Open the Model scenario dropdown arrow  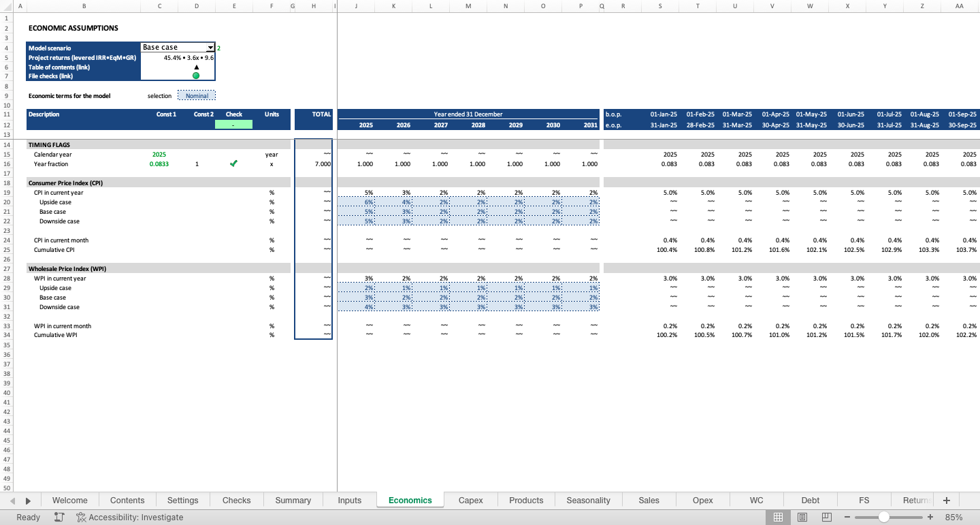(x=210, y=48)
